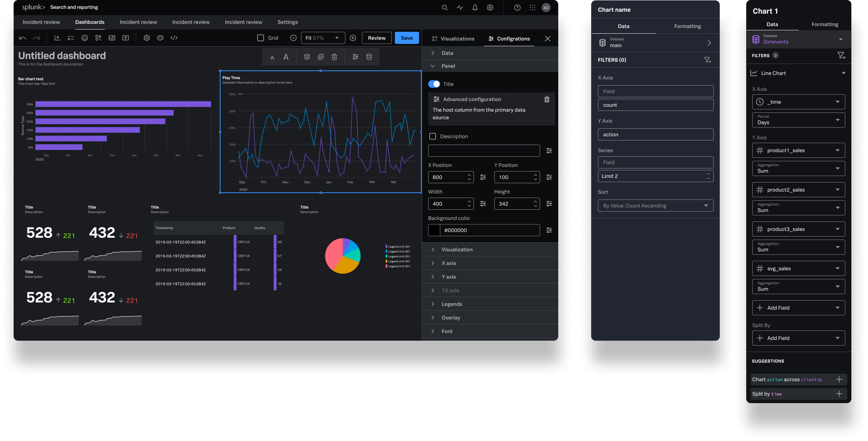The width and height of the screenshot is (868, 441).
Task: Click the X Position value field
Action: 446,177
